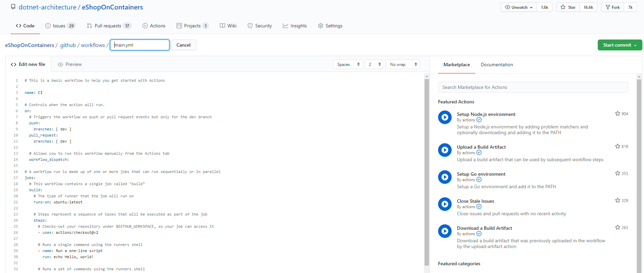Click the 16.6k stargazers count
644x273 pixels.
pyautogui.click(x=588, y=7)
